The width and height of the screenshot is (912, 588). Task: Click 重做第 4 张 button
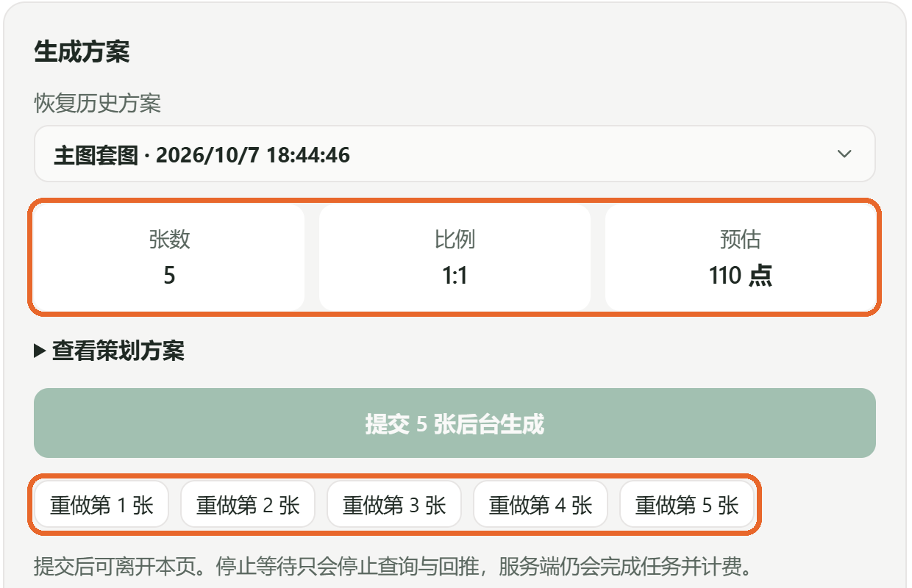(x=541, y=505)
